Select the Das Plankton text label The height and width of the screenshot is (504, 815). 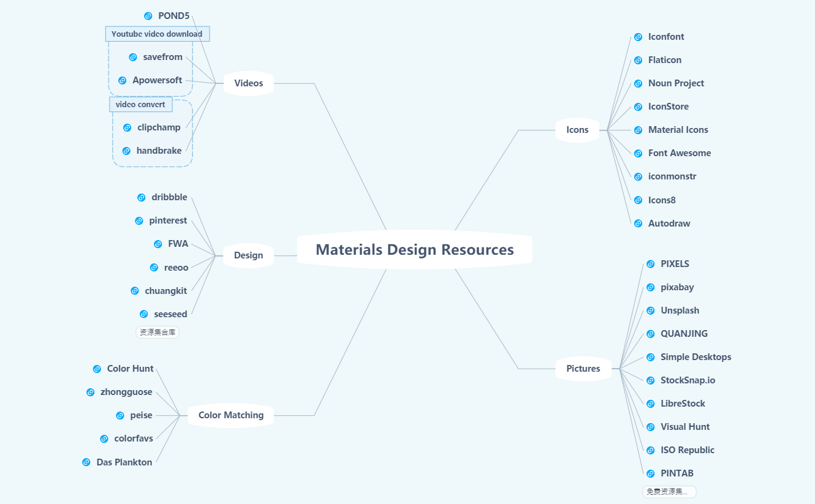[124, 462]
